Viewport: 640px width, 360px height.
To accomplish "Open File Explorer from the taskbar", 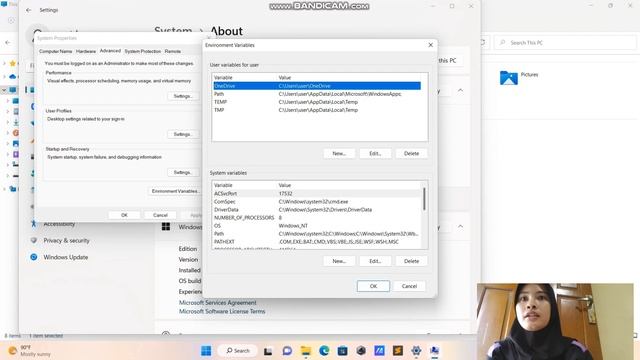I will coord(306,351).
